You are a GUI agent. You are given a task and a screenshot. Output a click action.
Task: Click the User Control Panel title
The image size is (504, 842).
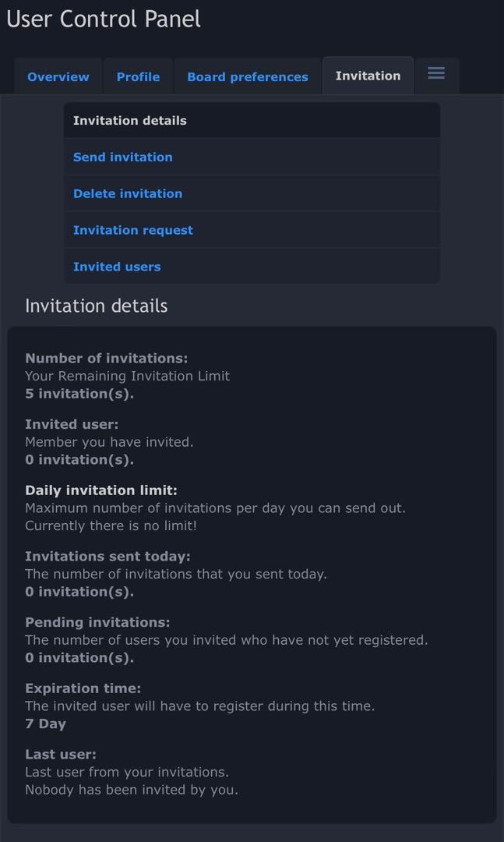click(x=104, y=19)
